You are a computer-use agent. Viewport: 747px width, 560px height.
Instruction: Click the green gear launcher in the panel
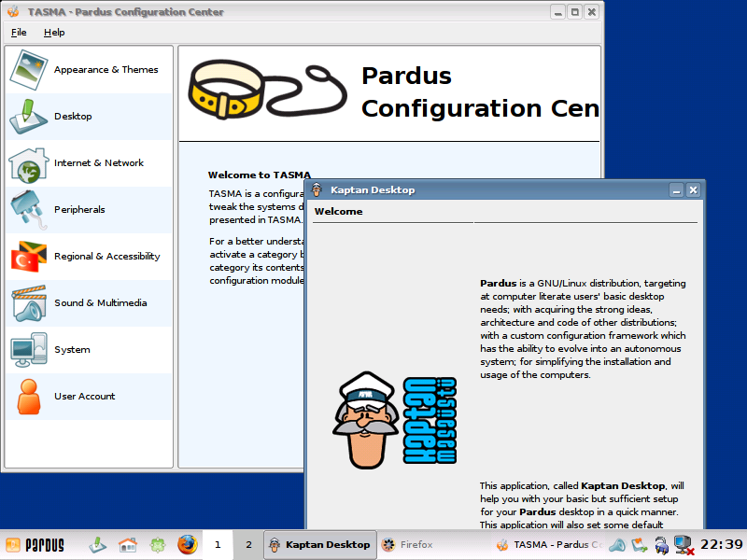click(x=158, y=545)
